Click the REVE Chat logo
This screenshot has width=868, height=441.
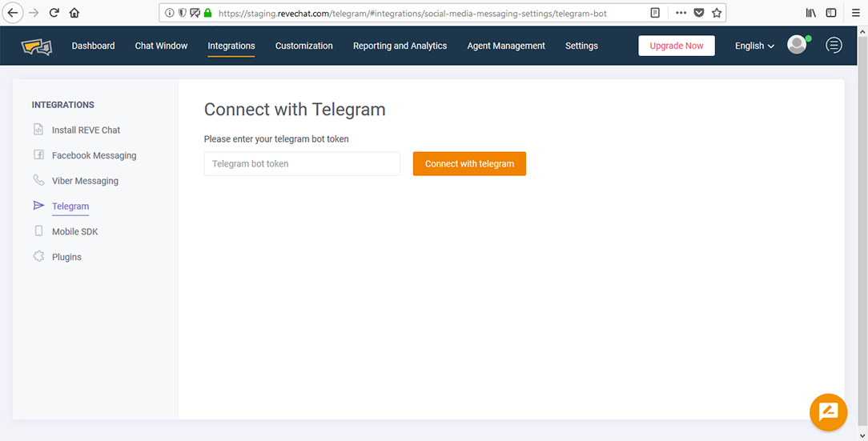[x=37, y=46]
